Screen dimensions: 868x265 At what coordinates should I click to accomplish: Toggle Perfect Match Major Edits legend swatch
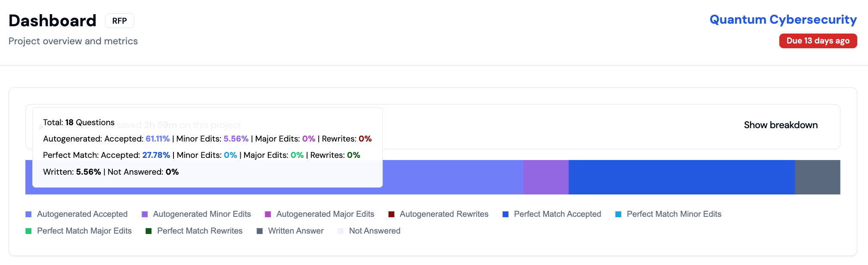click(x=28, y=231)
